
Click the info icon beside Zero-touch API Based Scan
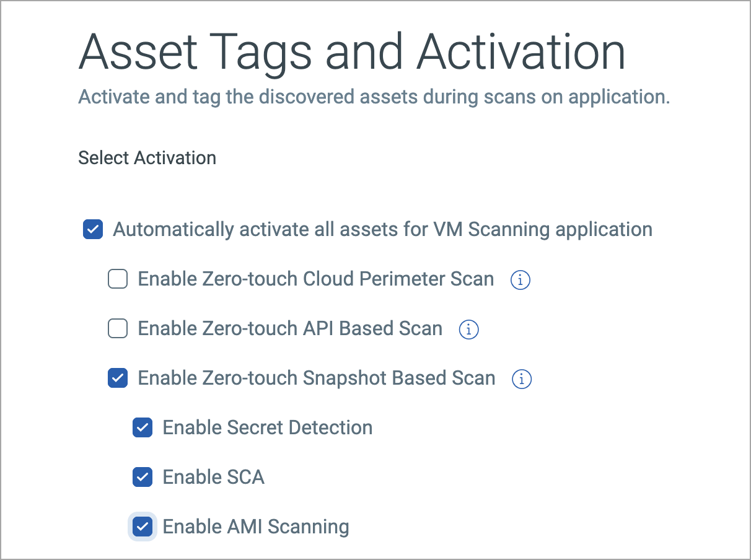point(469,330)
